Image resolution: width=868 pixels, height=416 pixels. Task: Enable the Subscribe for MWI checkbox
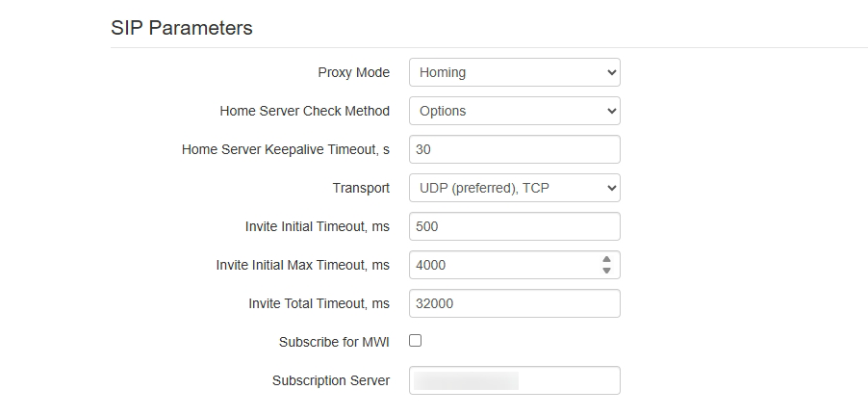416,341
